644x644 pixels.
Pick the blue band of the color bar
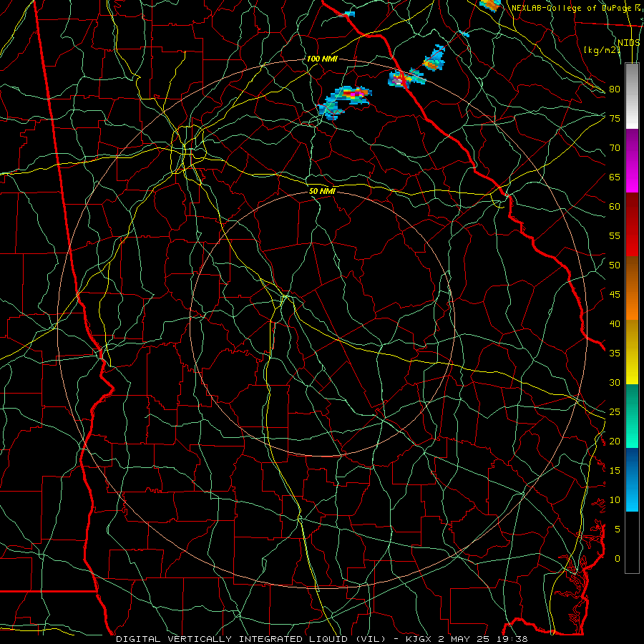coord(632,479)
